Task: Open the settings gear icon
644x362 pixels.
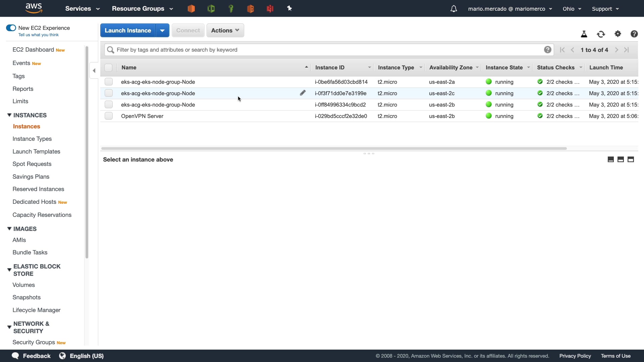Action: (x=618, y=34)
